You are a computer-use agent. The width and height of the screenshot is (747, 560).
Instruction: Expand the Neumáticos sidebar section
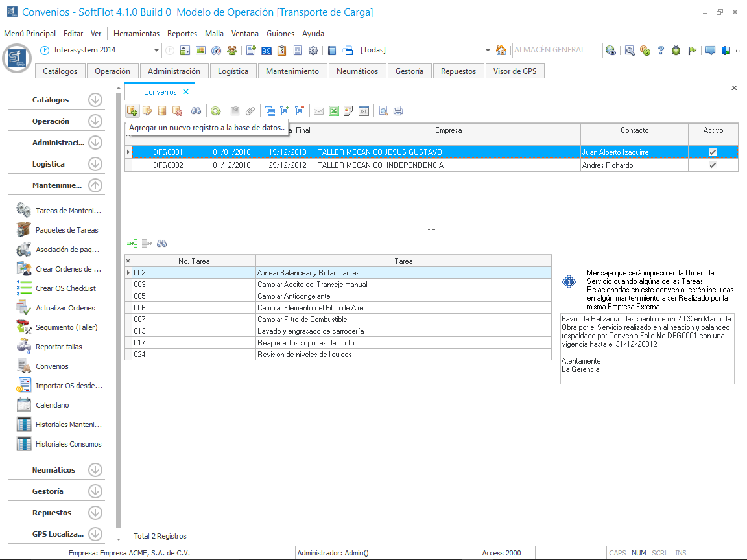coord(95,470)
